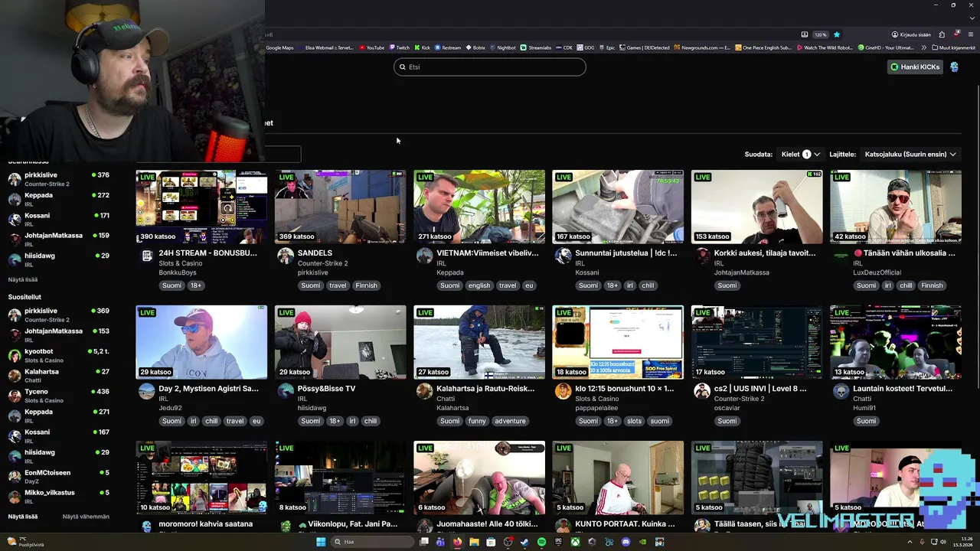Open the Kick bookmark
Image resolution: width=980 pixels, height=551 pixels.
coord(422,47)
